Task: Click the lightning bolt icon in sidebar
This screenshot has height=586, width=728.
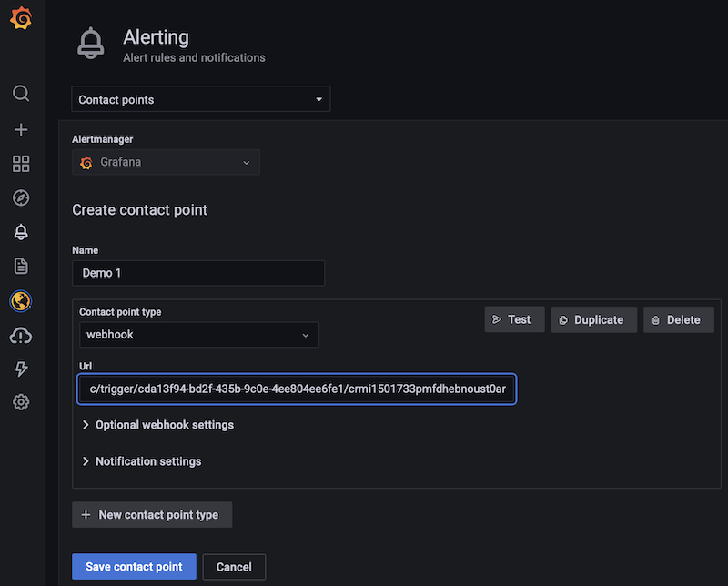Action: click(x=21, y=369)
